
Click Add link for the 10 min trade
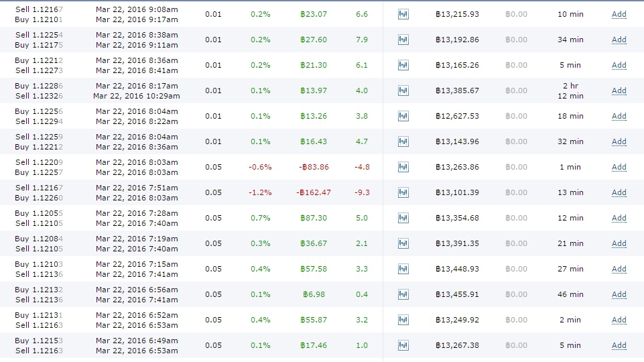(619, 14)
